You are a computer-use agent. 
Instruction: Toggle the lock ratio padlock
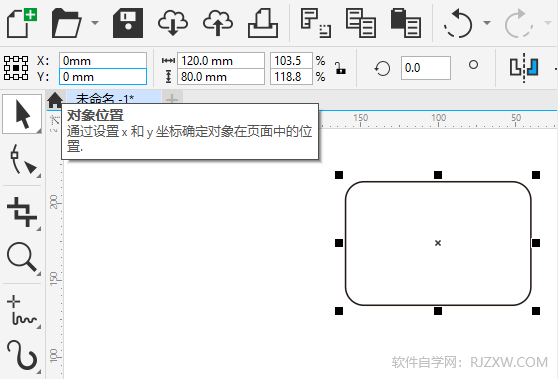[340, 68]
